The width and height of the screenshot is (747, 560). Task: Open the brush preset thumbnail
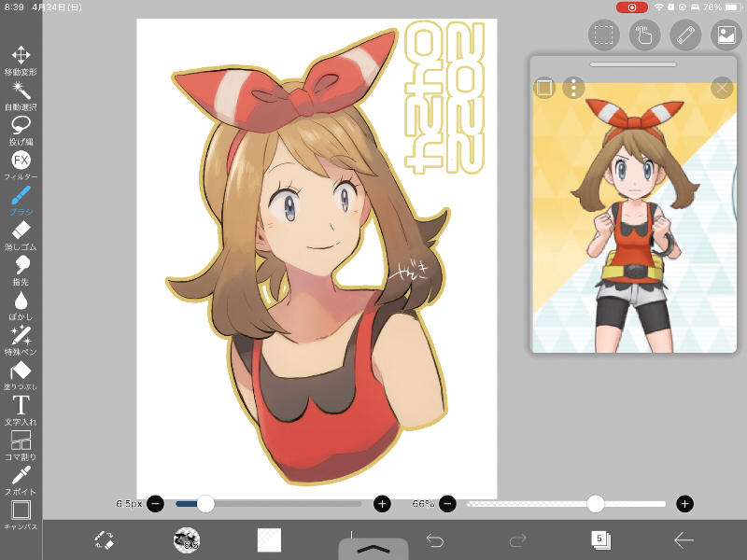[x=186, y=540]
